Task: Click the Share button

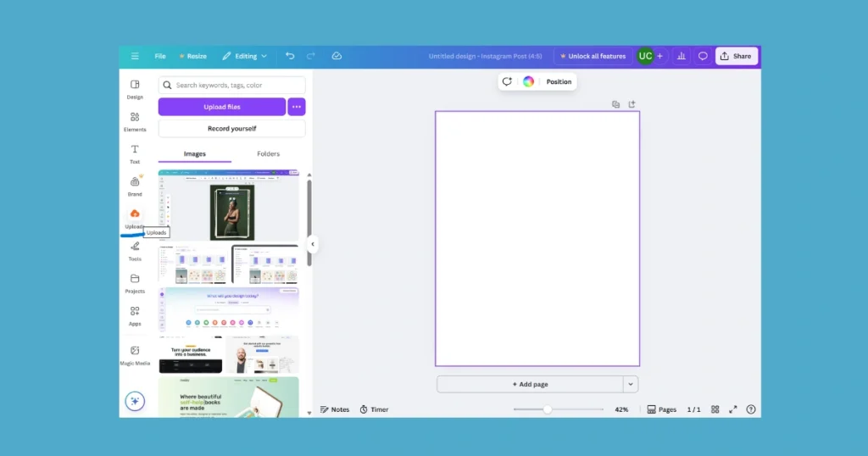Action: 736,56
